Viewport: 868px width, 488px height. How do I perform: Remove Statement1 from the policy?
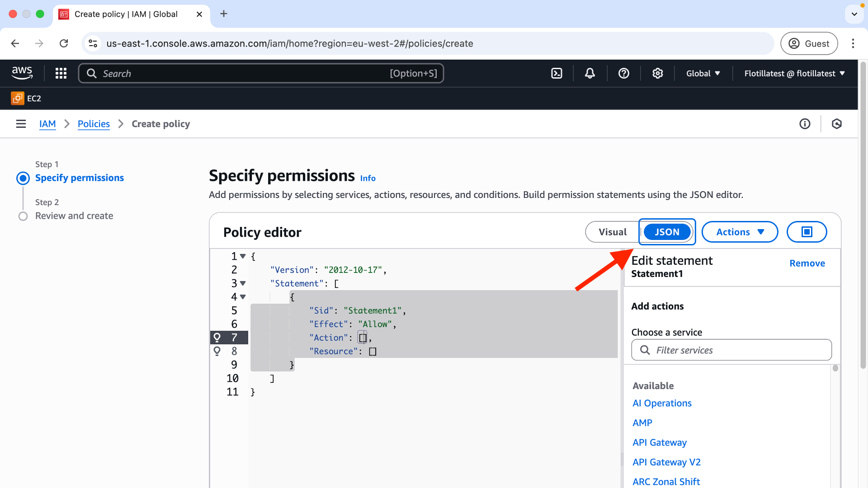click(x=807, y=263)
